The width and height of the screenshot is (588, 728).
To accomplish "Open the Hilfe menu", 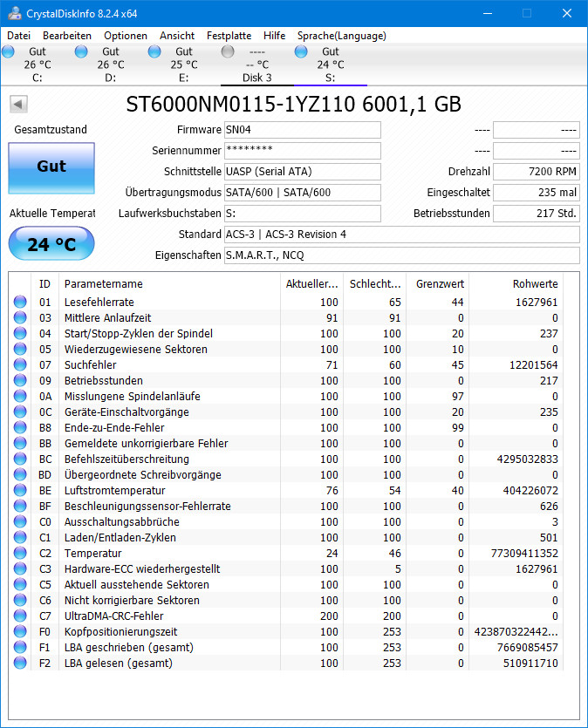I will tap(275, 36).
